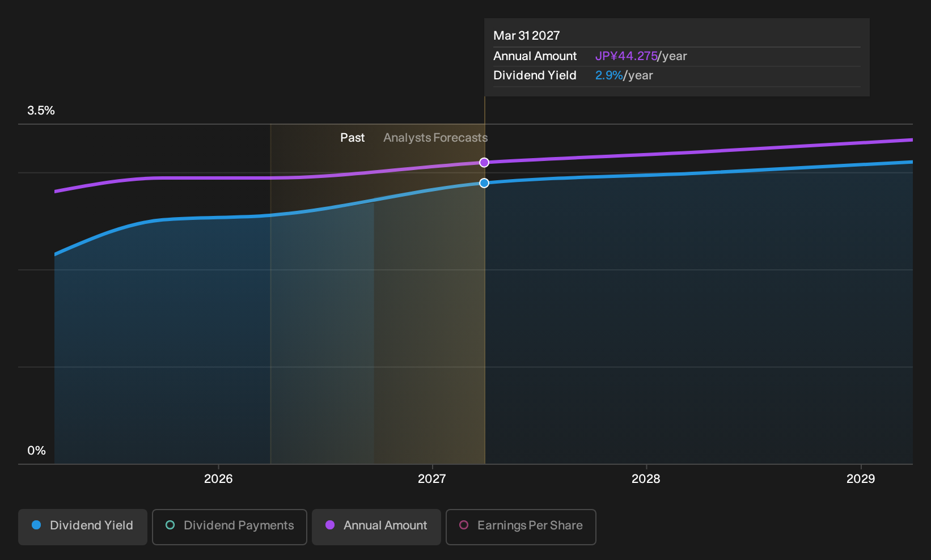This screenshot has height=560, width=931.
Task: Toggle the Dividend Yield legend button
Action: click(x=83, y=527)
